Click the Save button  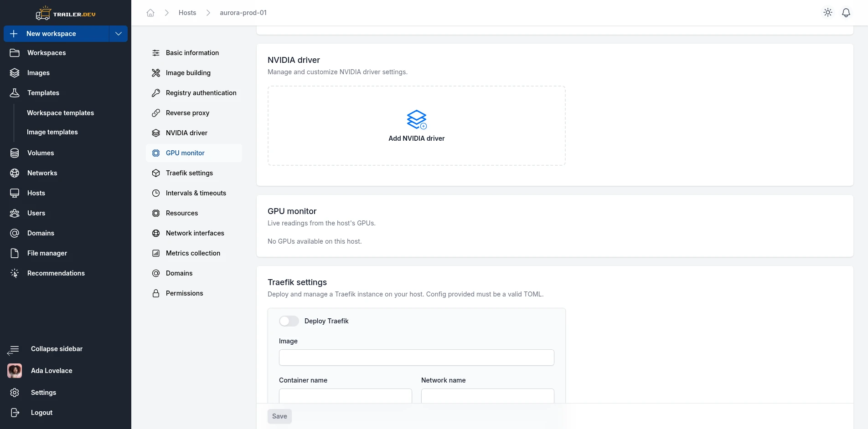pyautogui.click(x=279, y=416)
